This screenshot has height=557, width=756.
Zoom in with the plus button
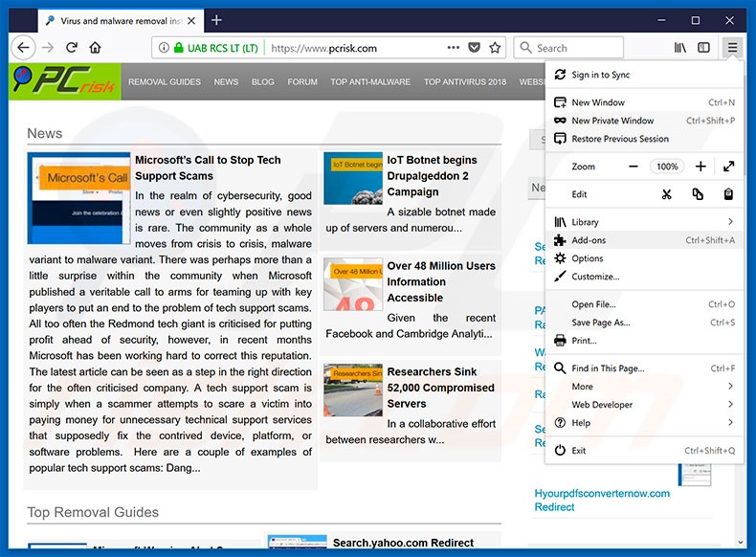(700, 167)
